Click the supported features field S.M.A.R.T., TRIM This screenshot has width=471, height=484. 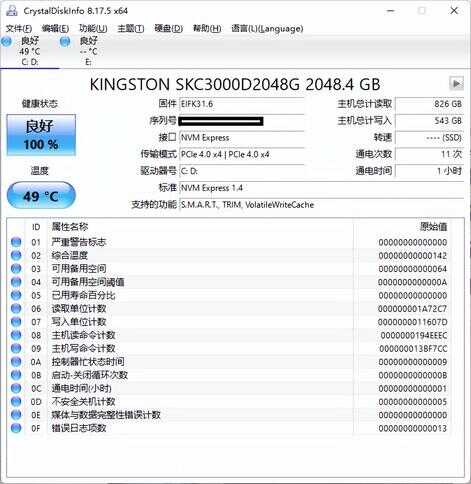tap(321, 205)
